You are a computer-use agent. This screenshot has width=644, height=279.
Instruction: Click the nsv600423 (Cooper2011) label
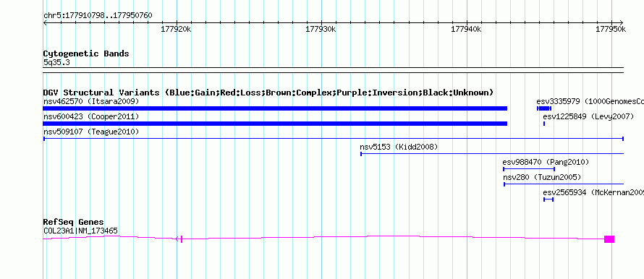coord(91,116)
